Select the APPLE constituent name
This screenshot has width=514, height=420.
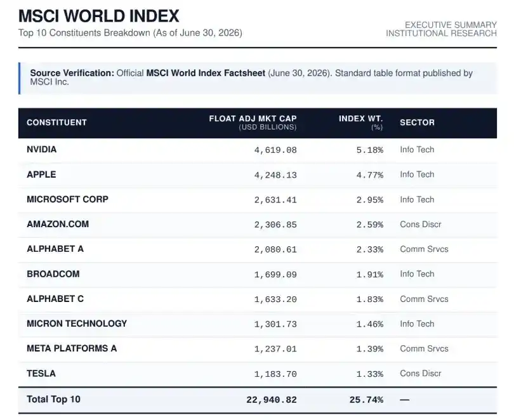click(41, 174)
